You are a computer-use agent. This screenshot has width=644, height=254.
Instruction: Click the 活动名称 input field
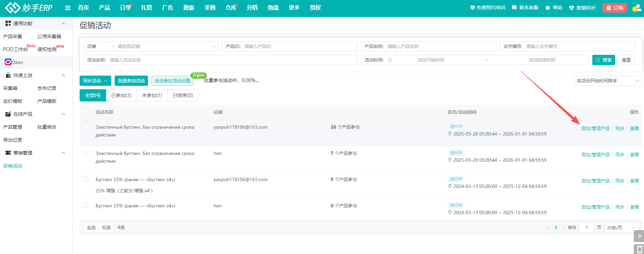[231, 60]
